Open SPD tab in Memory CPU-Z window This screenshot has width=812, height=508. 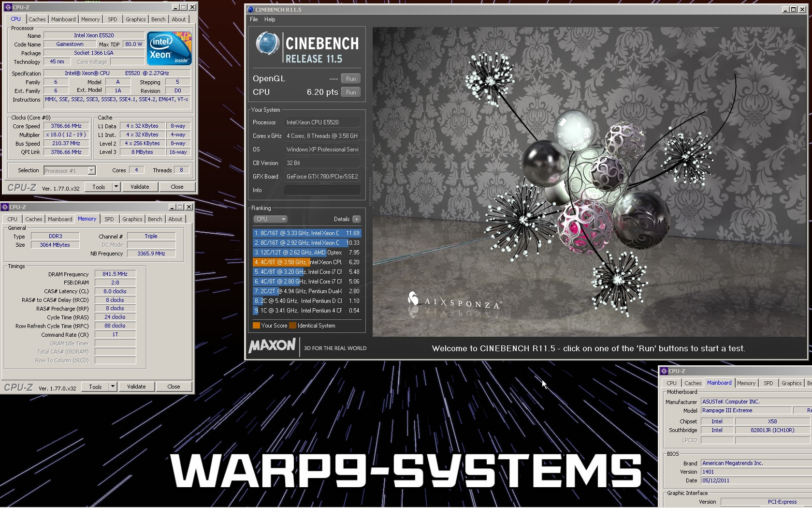[109, 219]
